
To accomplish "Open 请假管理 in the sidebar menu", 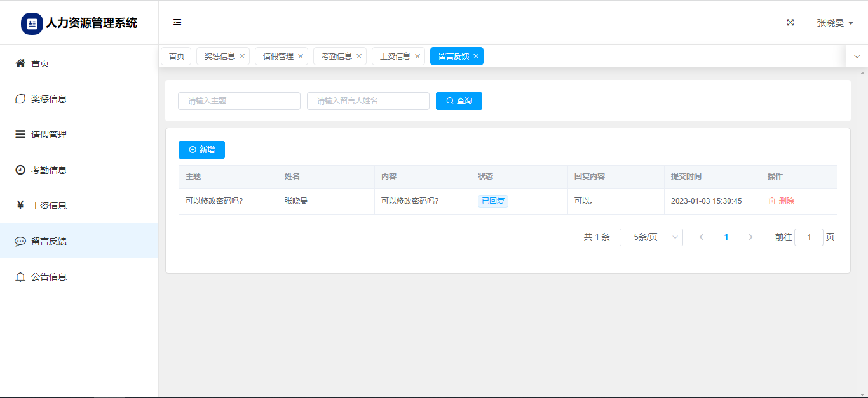I will 49,135.
